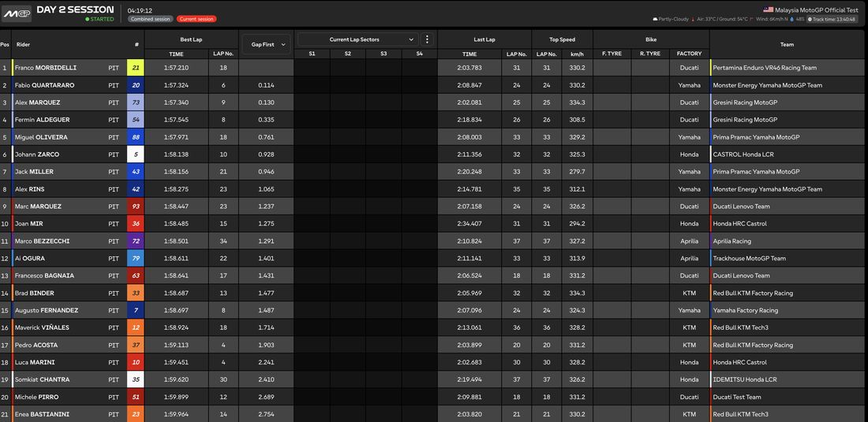Screen dimensions: 868x422
Task: Click the humidity water-drop icon
Action: tap(791, 19)
